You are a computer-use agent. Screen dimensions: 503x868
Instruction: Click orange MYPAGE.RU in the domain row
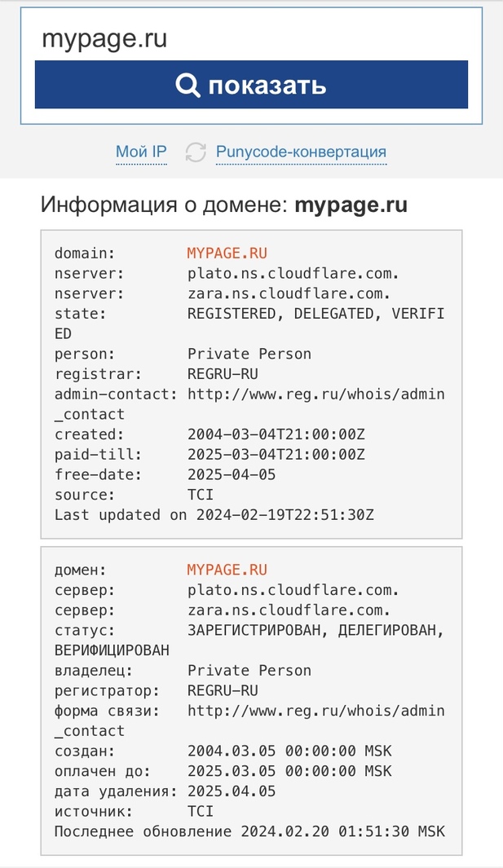point(227,253)
